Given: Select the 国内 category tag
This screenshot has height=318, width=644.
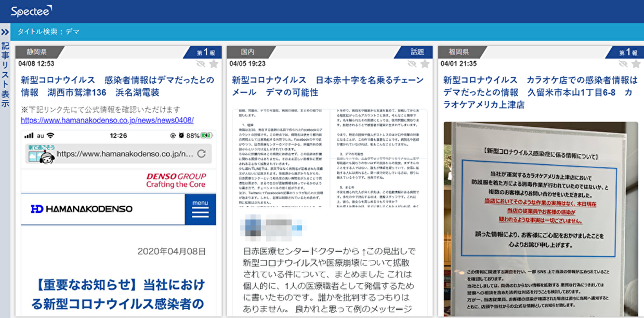Looking at the screenshot, I should (x=247, y=52).
